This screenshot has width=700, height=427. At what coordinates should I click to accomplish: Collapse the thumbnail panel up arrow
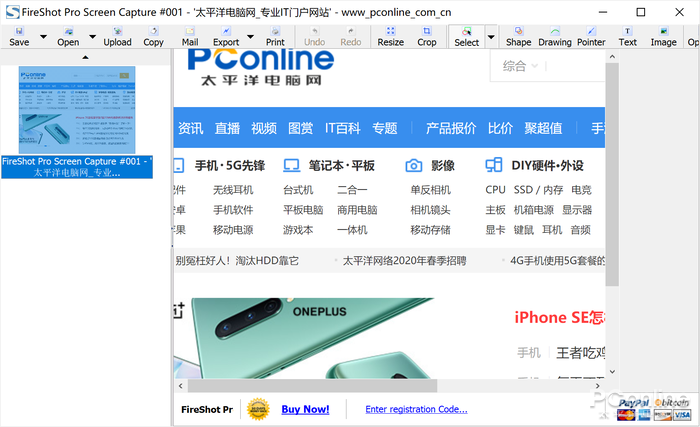click(x=85, y=57)
